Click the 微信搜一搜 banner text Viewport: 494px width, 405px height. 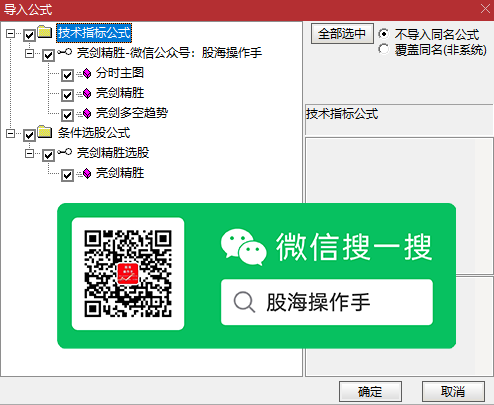click(x=354, y=247)
